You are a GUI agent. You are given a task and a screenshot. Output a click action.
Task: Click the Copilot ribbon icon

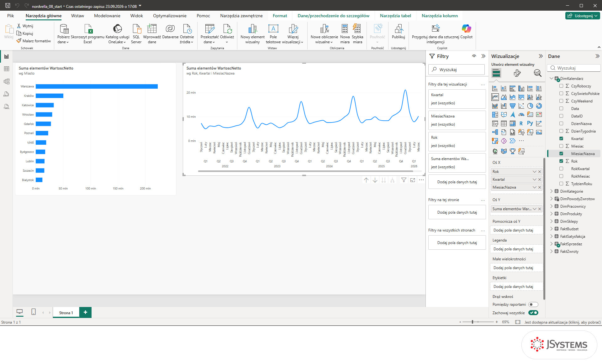pyautogui.click(x=466, y=32)
